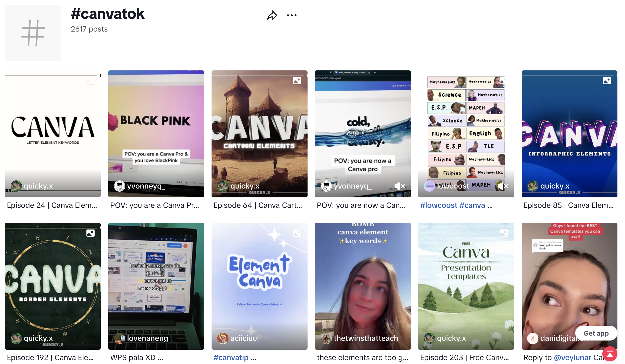Open Canva Presentation Templates thumbnail

466,286
